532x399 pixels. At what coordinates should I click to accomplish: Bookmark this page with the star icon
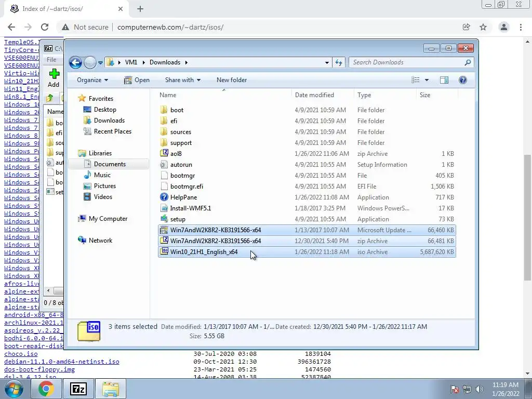tap(483, 27)
